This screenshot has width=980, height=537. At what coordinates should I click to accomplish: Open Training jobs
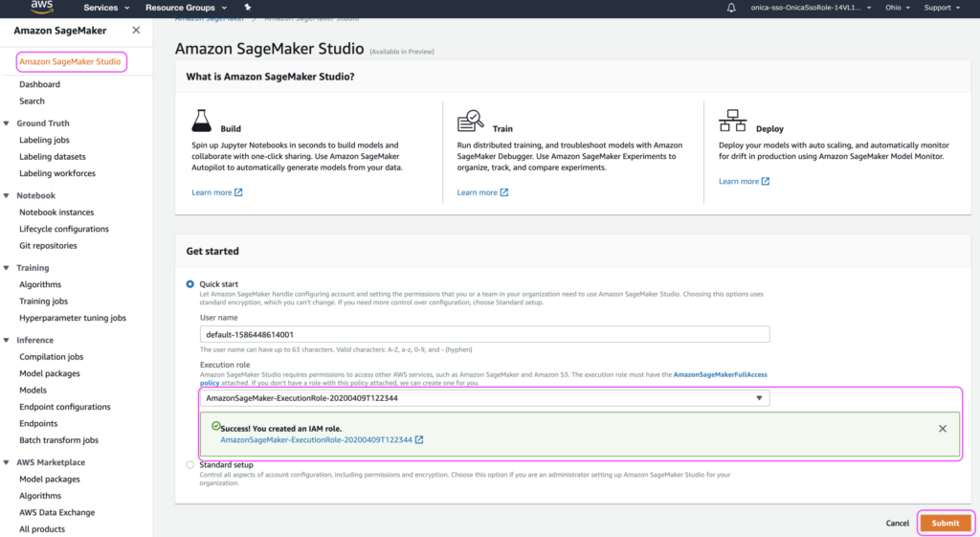(43, 302)
